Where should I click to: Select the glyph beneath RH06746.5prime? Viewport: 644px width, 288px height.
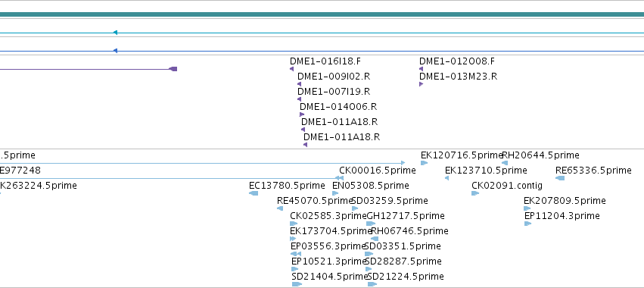[x=375, y=239]
